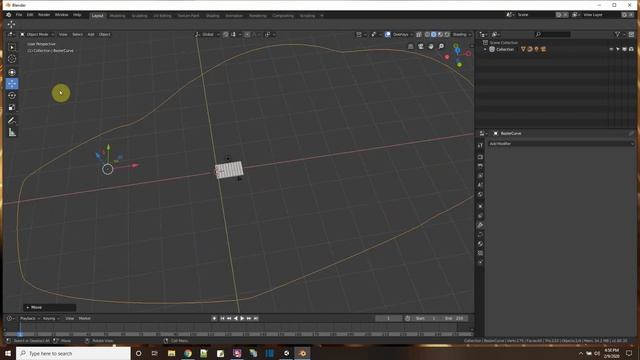Image resolution: width=640 pixels, height=360 pixels.
Task: Click the camera view viewport icon
Action: pyautogui.click(x=421, y=47)
